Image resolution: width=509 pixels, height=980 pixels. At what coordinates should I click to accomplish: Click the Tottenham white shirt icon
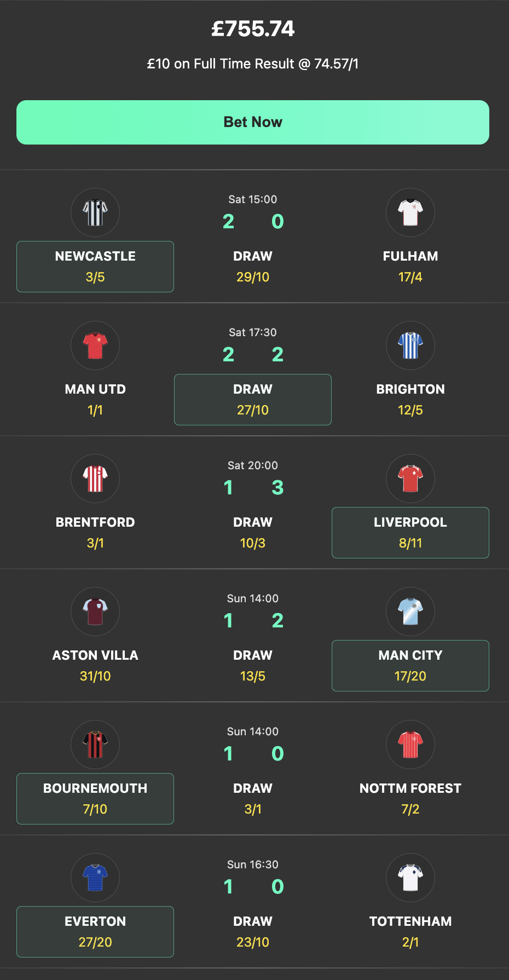click(x=410, y=878)
